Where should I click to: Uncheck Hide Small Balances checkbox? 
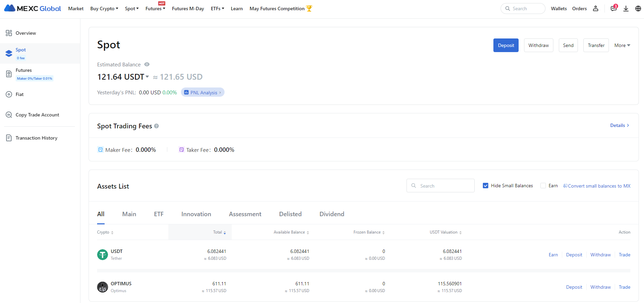486,186
